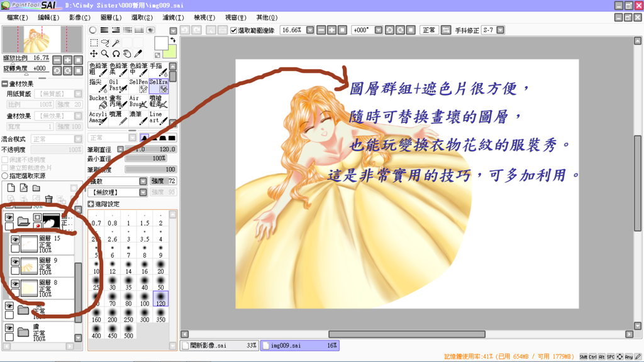Screen dimensions: 644x362
Task: Select the Hand pan tool
Action: pos(127,54)
